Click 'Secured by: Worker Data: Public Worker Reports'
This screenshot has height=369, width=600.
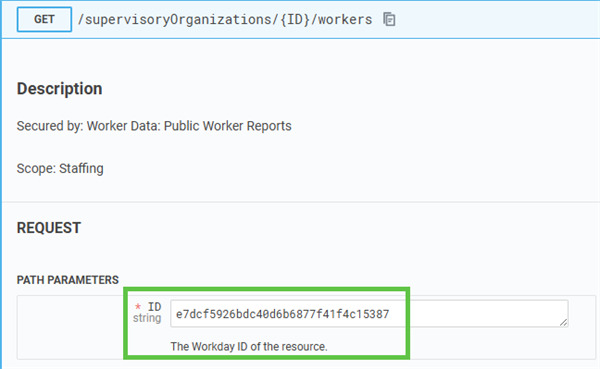pos(154,126)
